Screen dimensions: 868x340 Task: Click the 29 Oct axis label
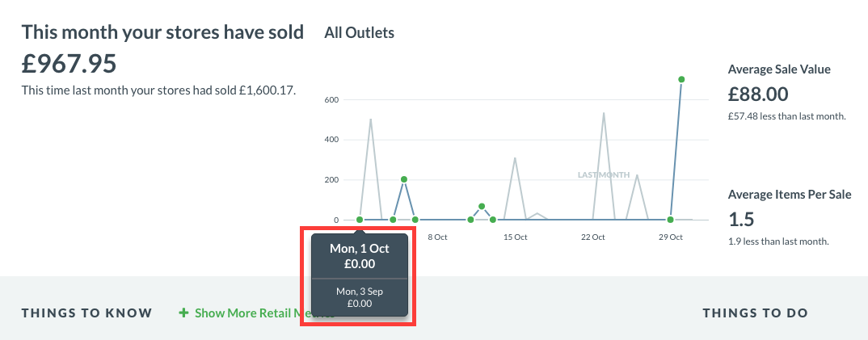670,237
